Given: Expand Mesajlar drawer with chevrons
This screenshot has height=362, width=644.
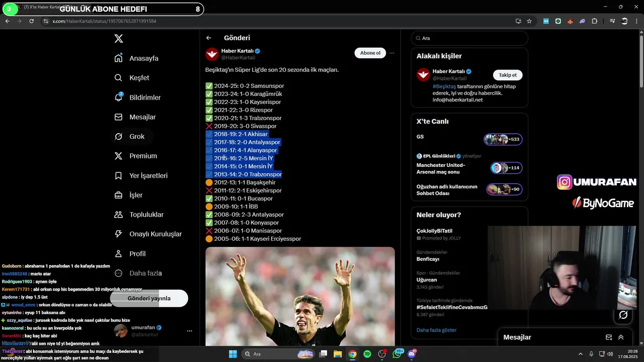Looking at the screenshot, I should (x=621, y=337).
